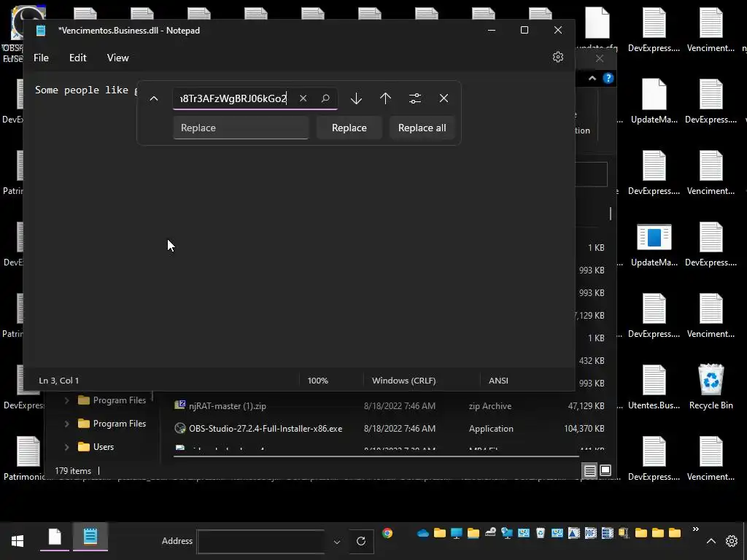Open This PC monitor icon in taskbar

click(x=457, y=533)
